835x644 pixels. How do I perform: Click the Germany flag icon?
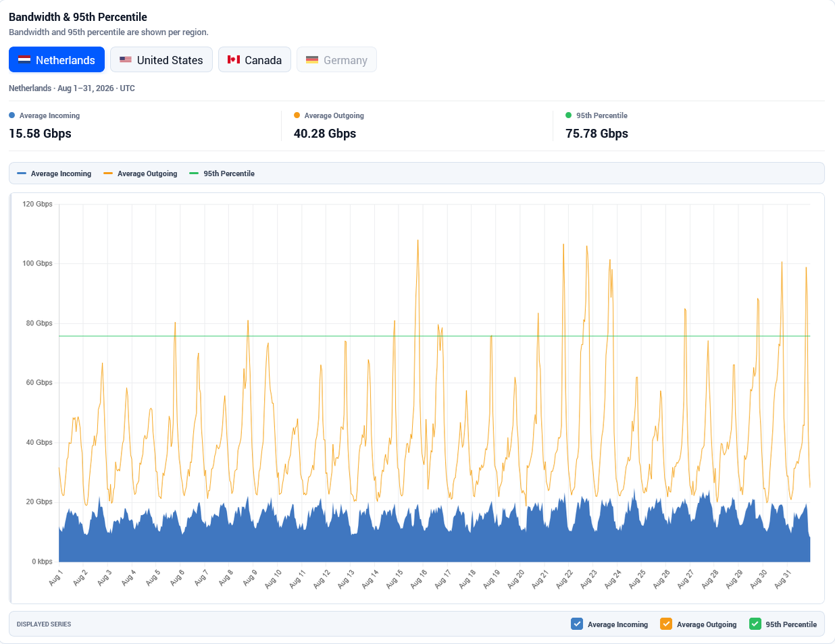coord(312,59)
